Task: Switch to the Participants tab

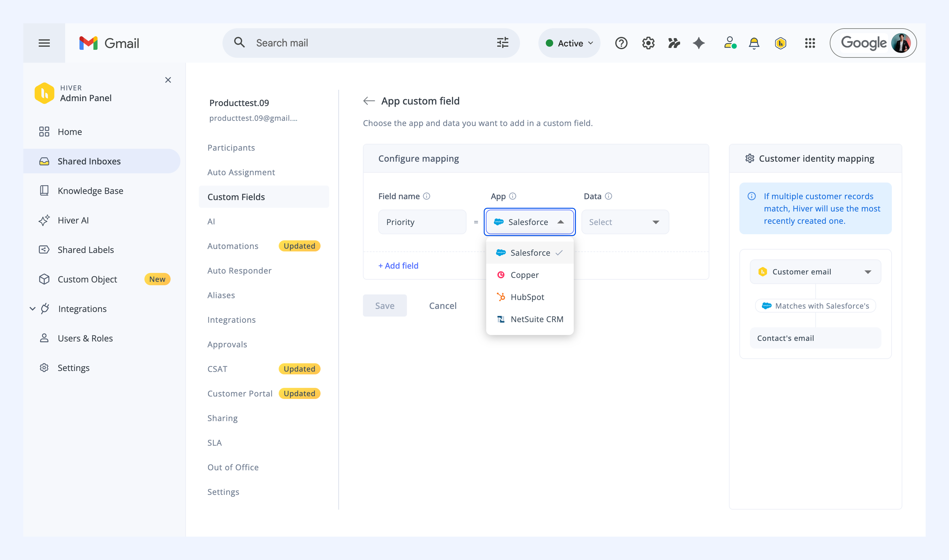Action: (x=231, y=148)
